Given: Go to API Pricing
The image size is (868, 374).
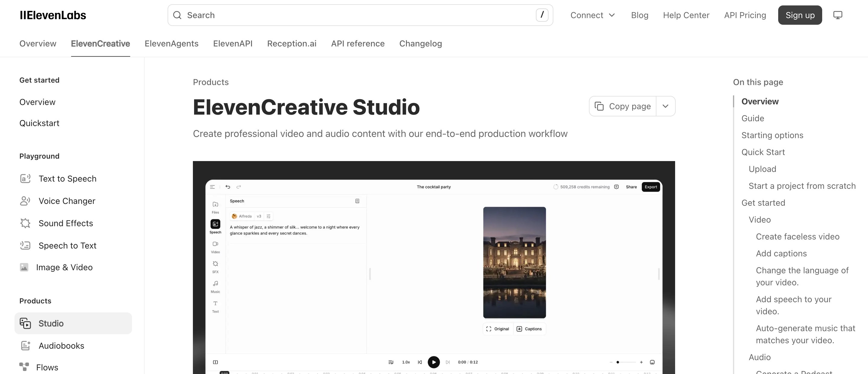Looking at the screenshot, I should point(745,15).
